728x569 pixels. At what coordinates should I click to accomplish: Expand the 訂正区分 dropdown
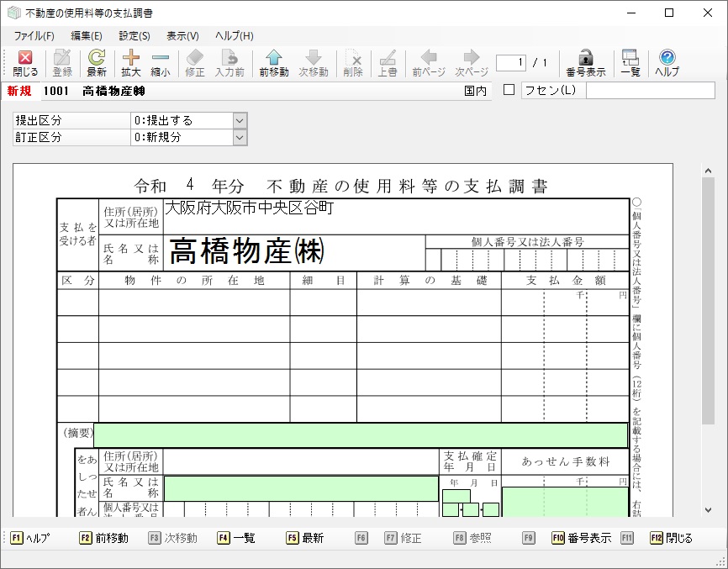tap(240, 137)
